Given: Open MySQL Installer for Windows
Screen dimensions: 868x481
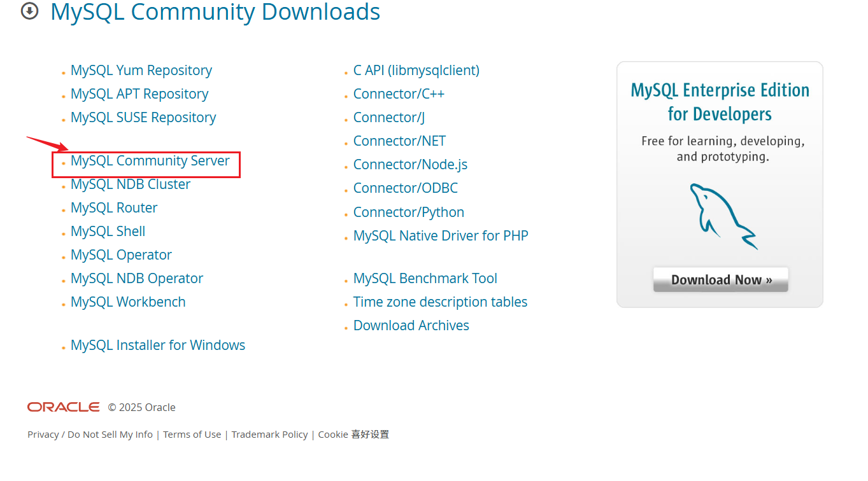Looking at the screenshot, I should point(158,345).
